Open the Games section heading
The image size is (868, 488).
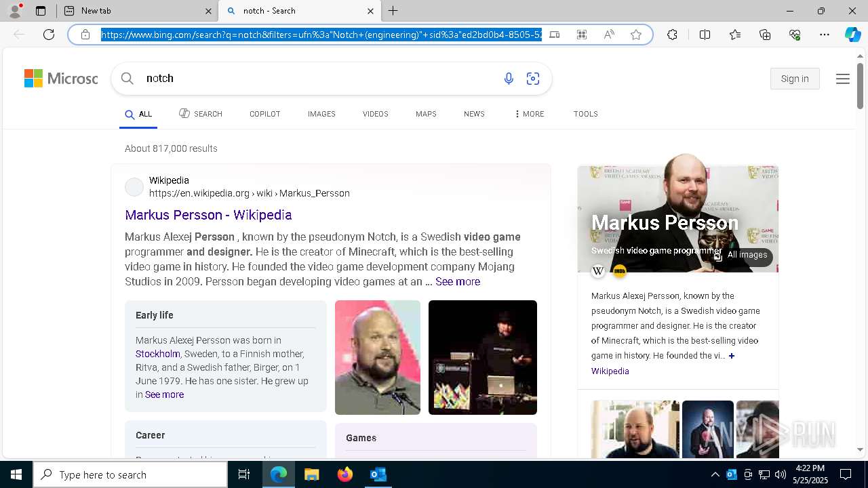361,438
